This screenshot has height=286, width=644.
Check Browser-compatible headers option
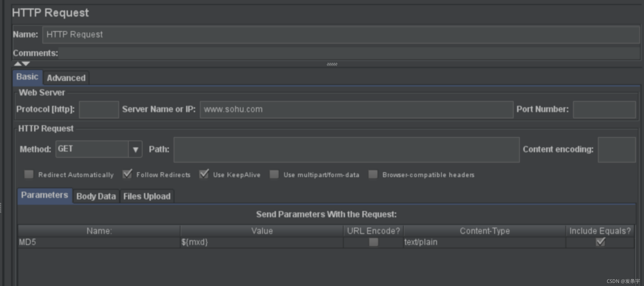pyautogui.click(x=373, y=174)
